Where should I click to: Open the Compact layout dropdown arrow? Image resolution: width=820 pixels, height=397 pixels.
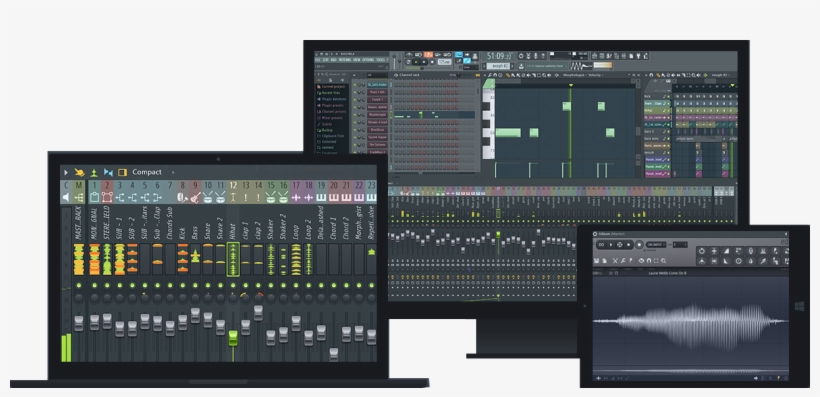(173, 172)
